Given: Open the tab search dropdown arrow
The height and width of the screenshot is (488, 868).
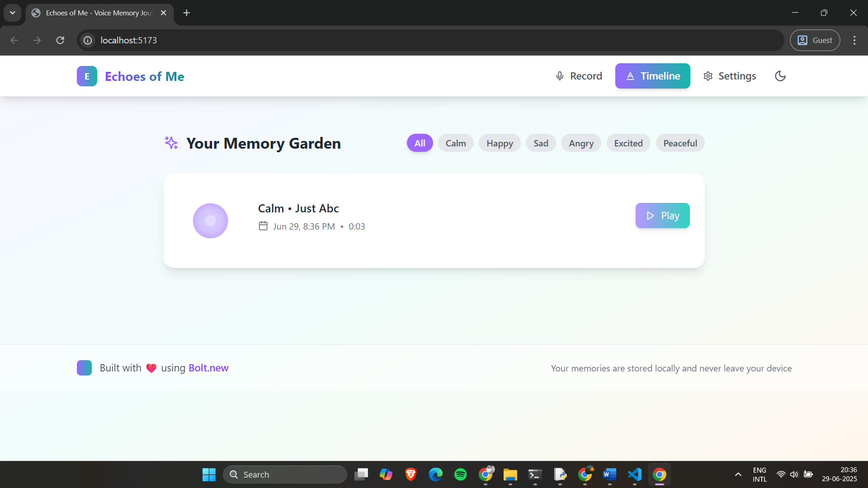Looking at the screenshot, I should pos(13,13).
